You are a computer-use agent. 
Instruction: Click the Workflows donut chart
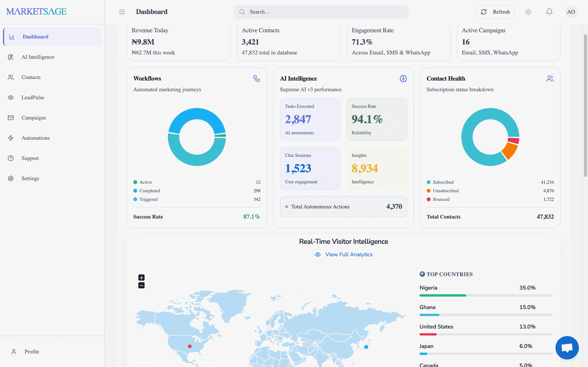click(x=197, y=137)
